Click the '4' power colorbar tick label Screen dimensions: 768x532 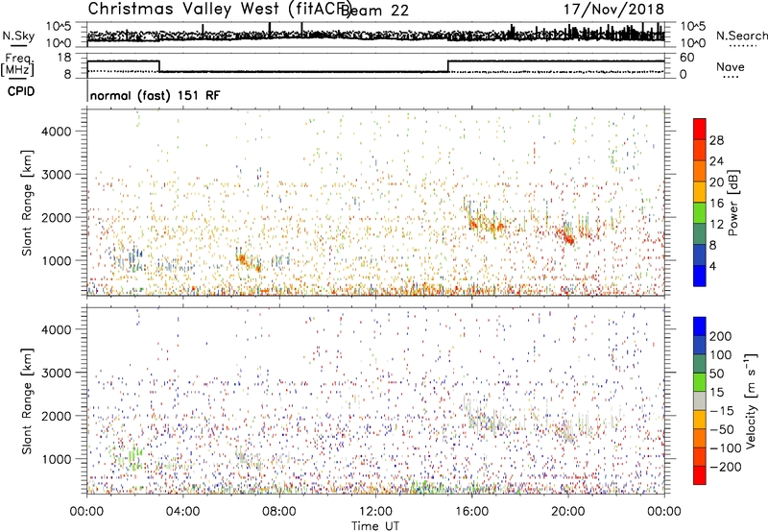click(712, 266)
